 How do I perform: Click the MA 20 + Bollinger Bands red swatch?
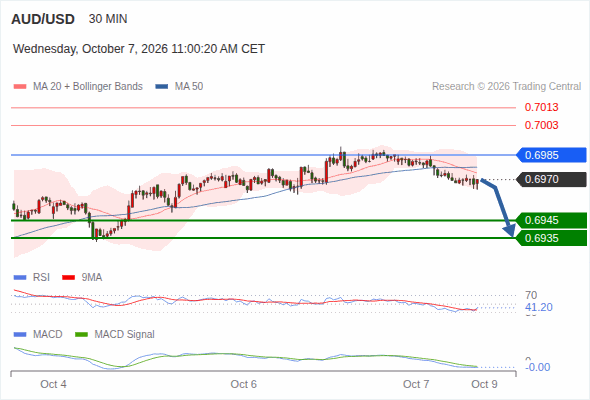(x=20, y=87)
